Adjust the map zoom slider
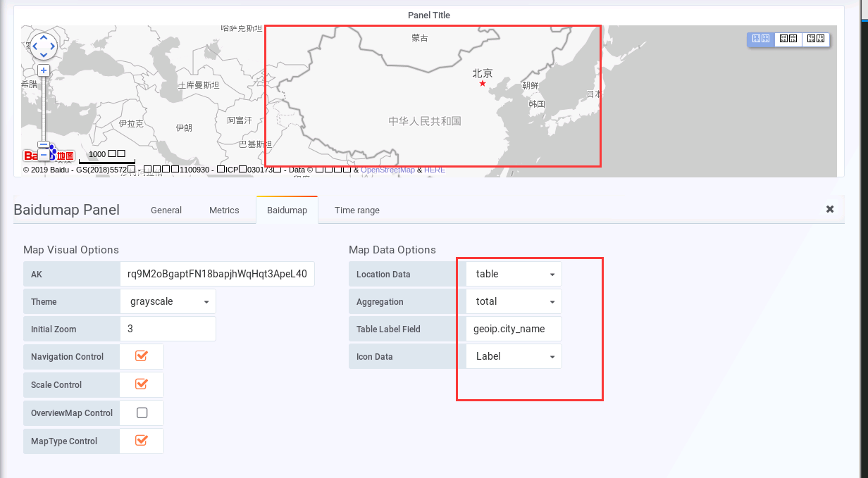 (43, 145)
